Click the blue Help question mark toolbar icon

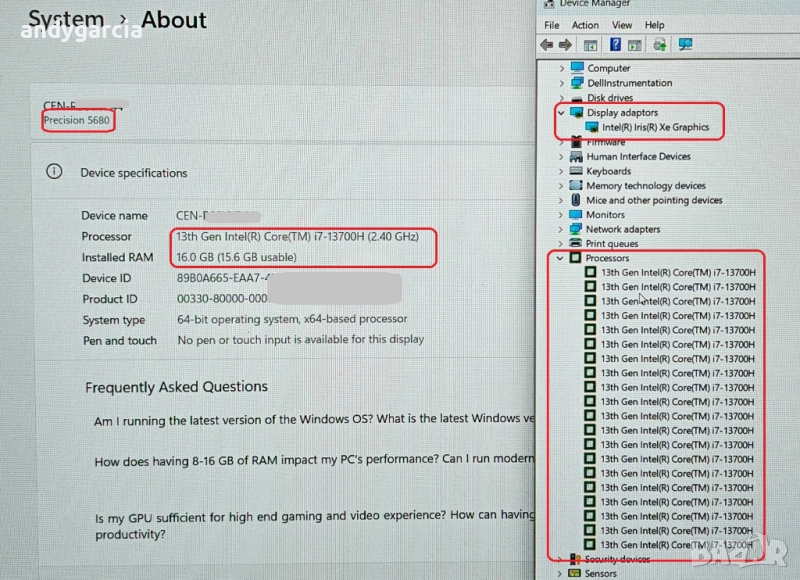(x=614, y=45)
